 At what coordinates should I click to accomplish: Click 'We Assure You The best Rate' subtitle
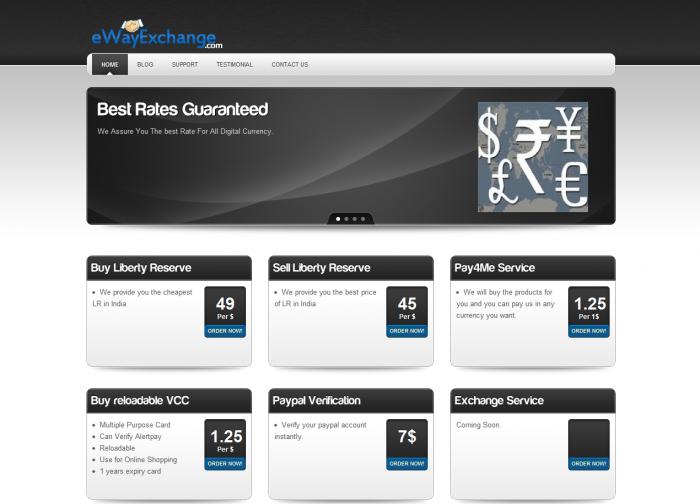click(185, 131)
